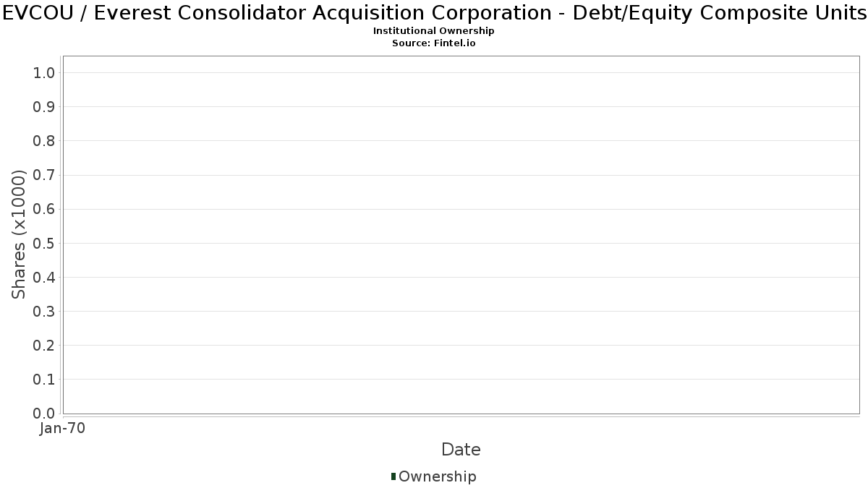Select the Institutional Ownership subtitle

point(434,31)
